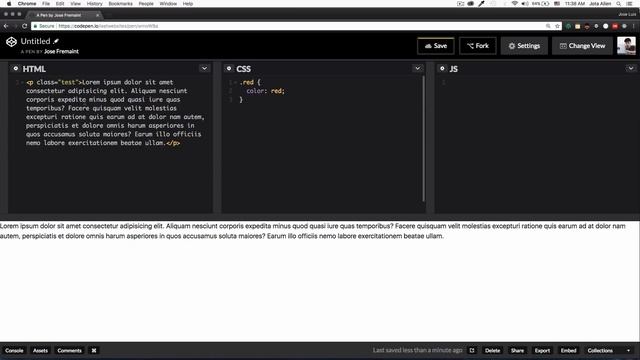Delete this pen
This screenshot has height=360, width=640.
click(492, 351)
